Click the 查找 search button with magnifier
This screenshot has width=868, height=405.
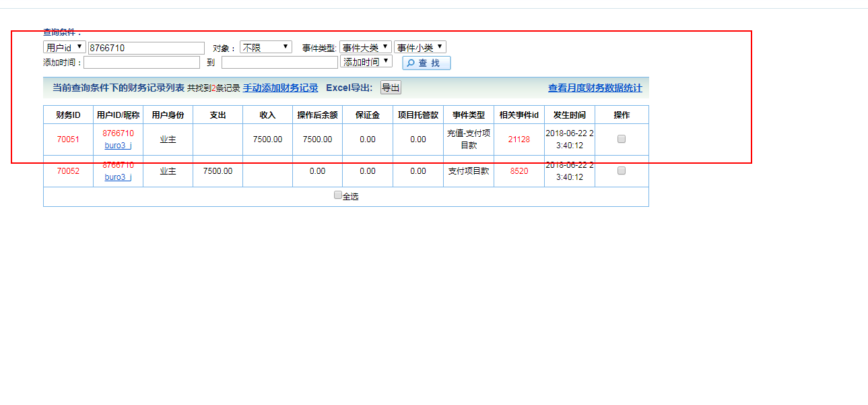(x=426, y=63)
